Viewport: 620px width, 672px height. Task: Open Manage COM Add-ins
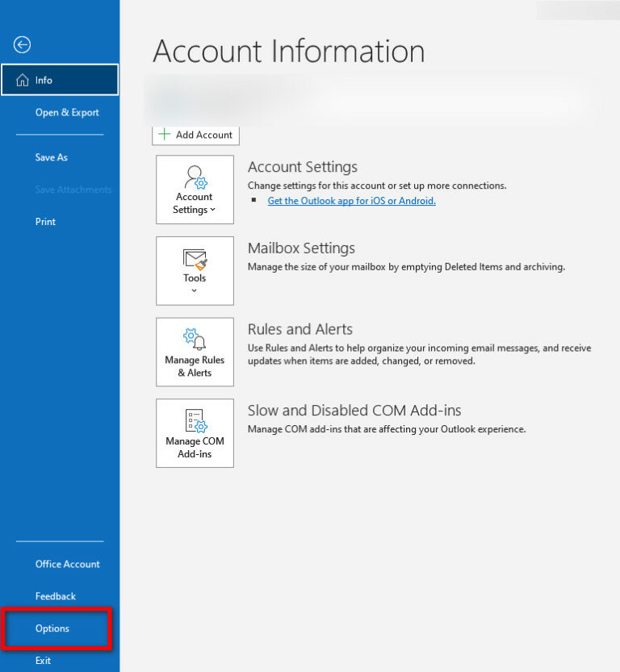tap(195, 433)
